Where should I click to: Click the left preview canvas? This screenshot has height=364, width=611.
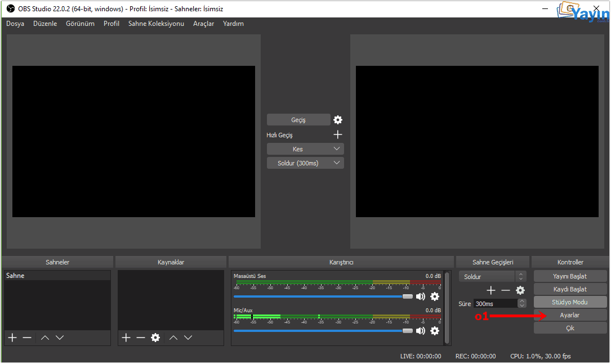pyautogui.click(x=133, y=141)
